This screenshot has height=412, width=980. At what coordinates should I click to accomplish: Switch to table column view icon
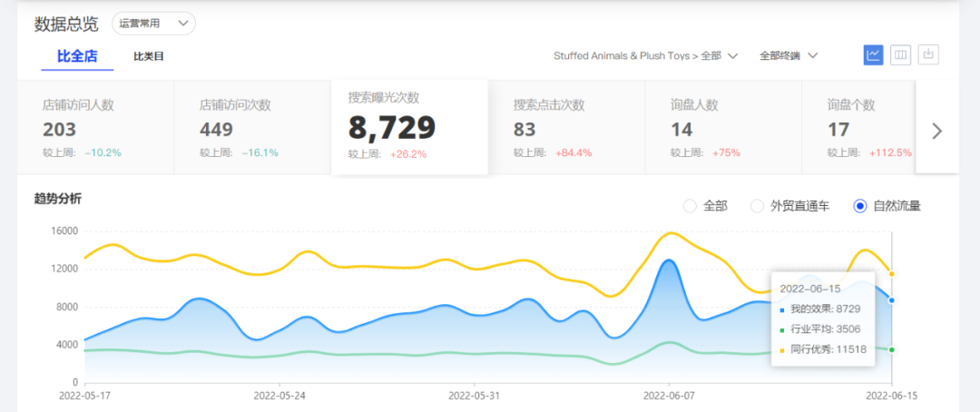901,55
